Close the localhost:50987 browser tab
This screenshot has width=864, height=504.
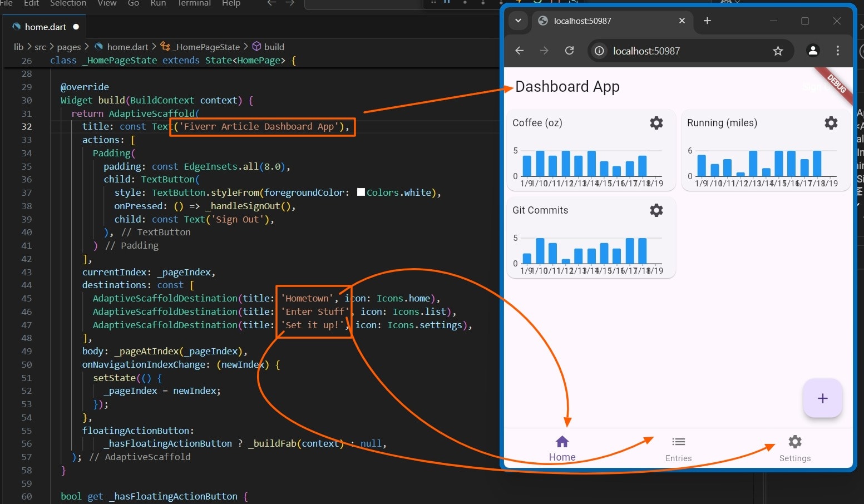pos(682,21)
